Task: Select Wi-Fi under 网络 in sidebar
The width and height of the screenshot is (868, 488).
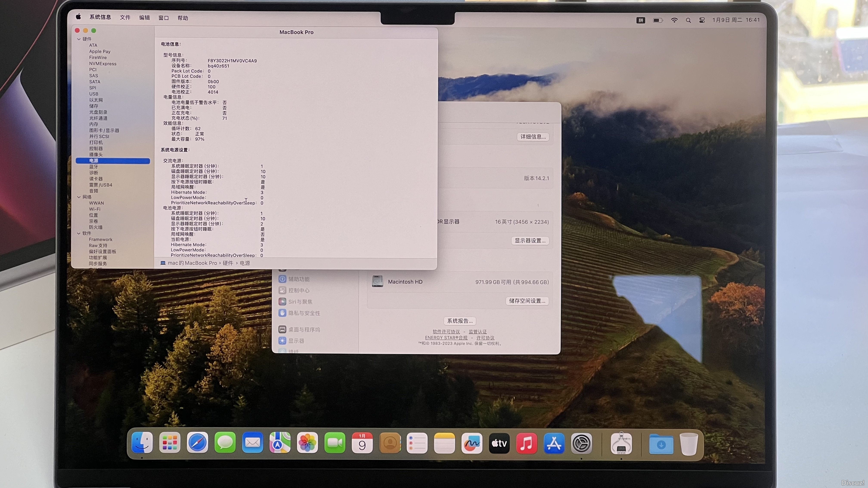Action: 95,209
